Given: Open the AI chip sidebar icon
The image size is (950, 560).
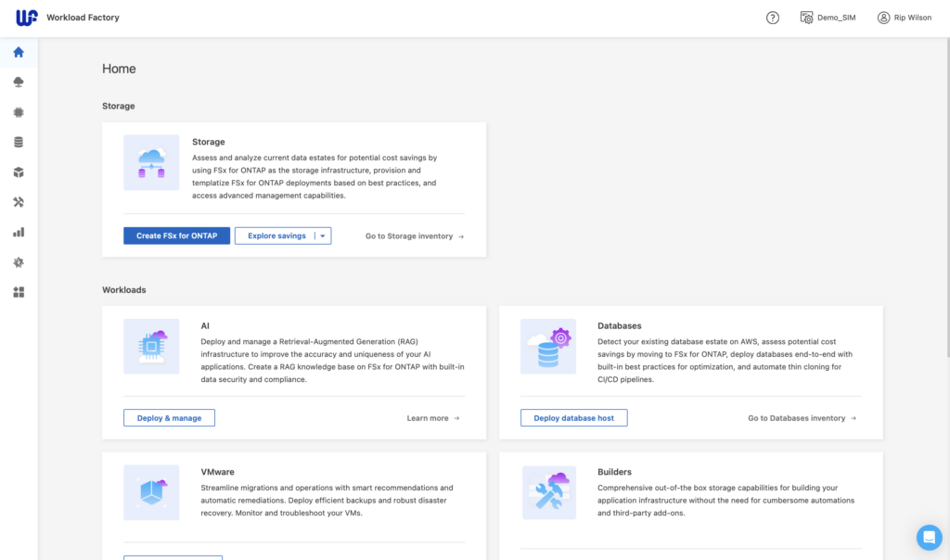Looking at the screenshot, I should point(19,112).
